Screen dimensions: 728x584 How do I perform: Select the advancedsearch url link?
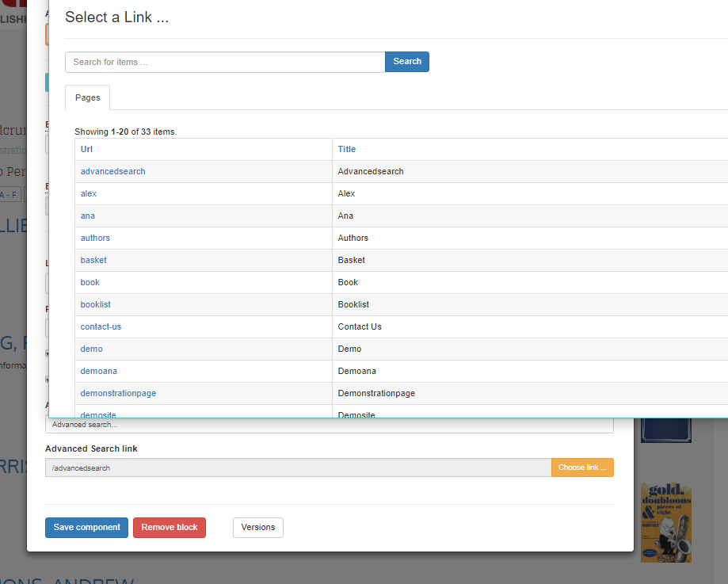coord(112,171)
